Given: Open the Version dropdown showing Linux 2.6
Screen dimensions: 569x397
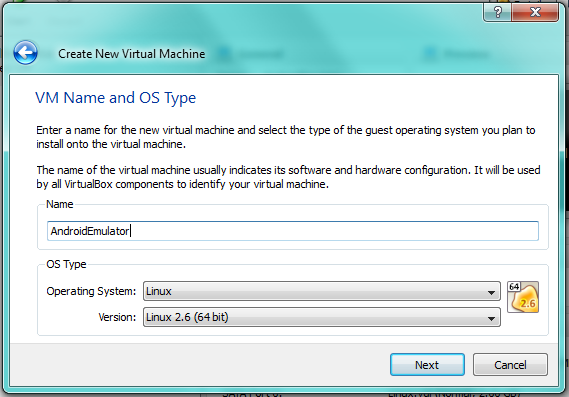Looking at the screenshot, I should (322, 317).
